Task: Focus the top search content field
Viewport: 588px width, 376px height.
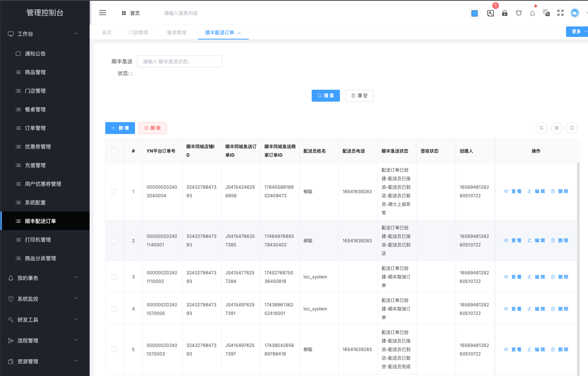Action: pyautogui.click(x=181, y=13)
